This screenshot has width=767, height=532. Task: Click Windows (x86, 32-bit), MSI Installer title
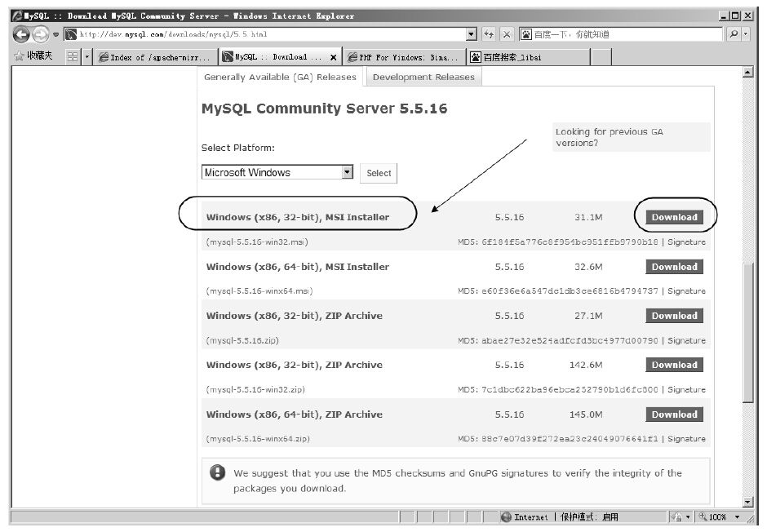point(297,217)
